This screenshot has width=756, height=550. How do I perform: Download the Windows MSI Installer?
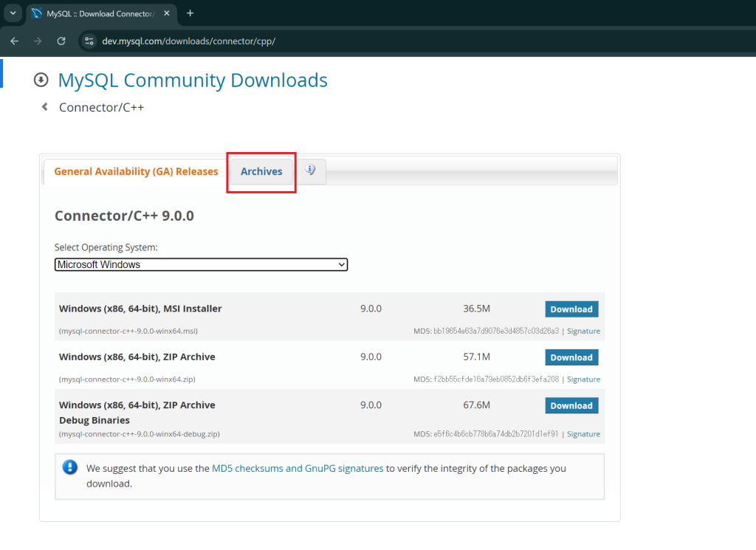tap(571, 309)
